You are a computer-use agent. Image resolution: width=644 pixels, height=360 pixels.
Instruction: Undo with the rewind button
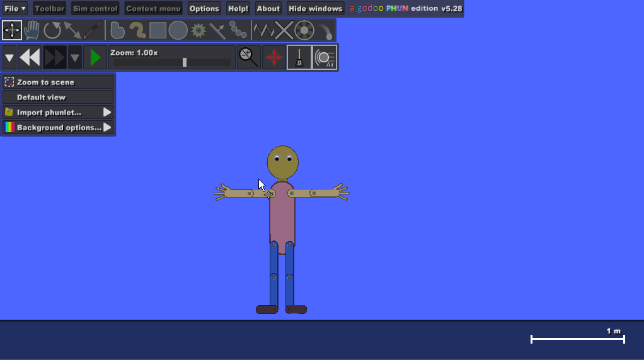[x=30, y=57]
